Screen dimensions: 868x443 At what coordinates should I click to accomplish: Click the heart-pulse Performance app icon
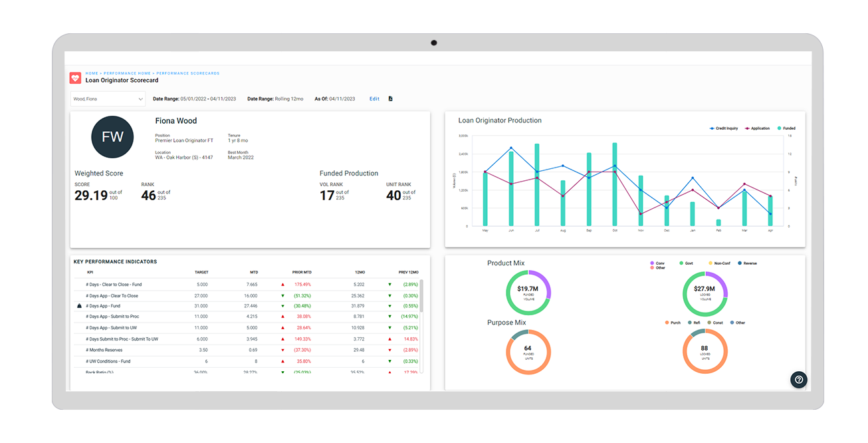tap(75, 78)
